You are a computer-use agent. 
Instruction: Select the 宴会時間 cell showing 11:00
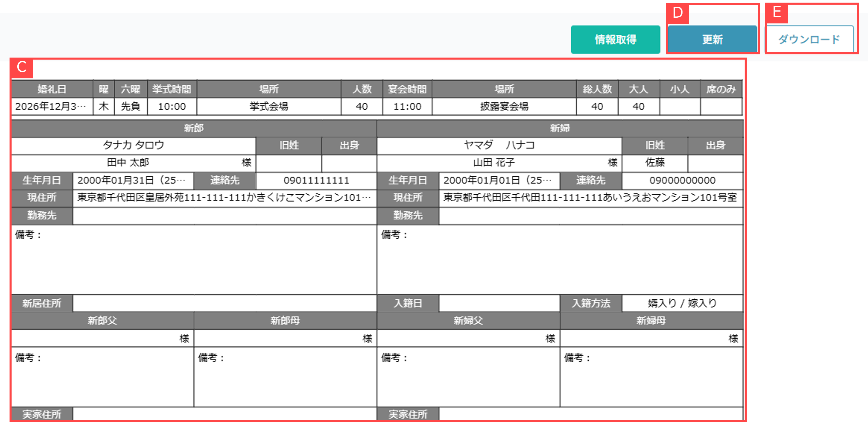408,106
